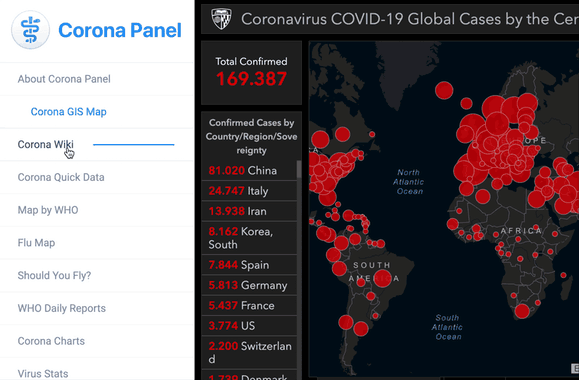Click the Johns Hopkins shield icon

(221, 19)
